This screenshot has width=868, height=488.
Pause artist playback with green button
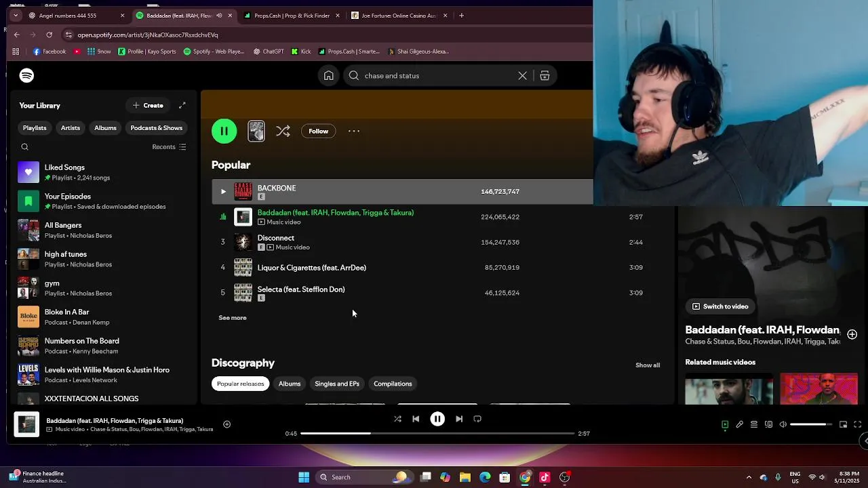[224, 131]
